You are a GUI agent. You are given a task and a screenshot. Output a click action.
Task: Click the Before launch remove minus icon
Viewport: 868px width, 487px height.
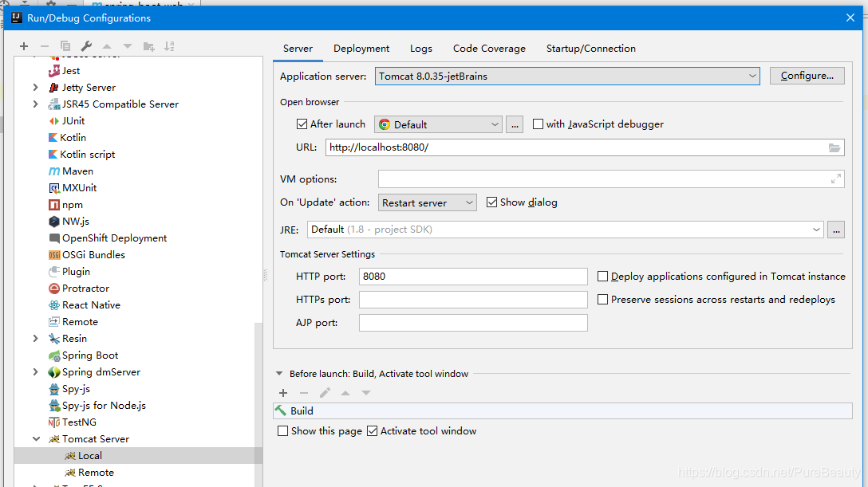(304, 393)
